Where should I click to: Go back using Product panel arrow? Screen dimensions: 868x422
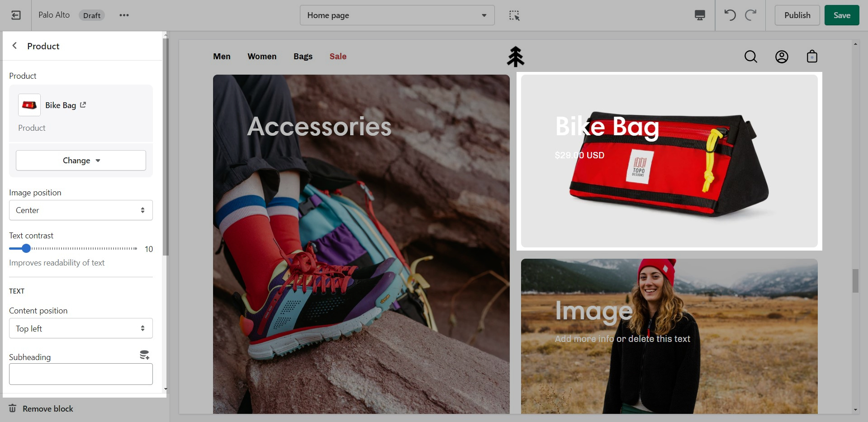click(15, 46)
